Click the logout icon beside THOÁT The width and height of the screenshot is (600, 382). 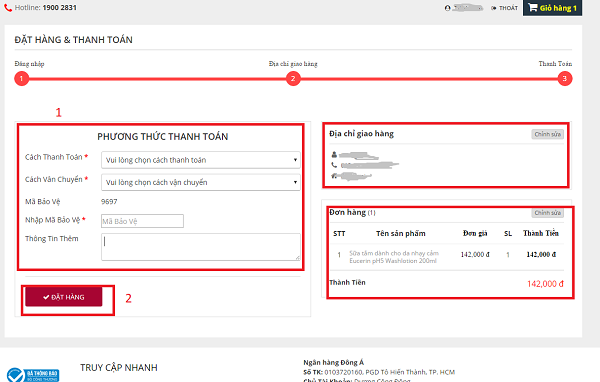click(x=494, y=8)
